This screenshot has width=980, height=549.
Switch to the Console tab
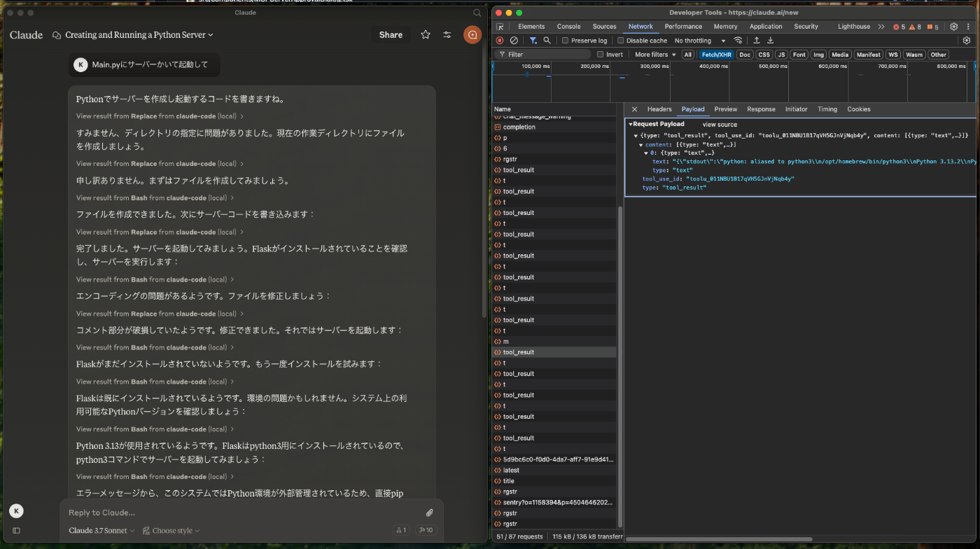(x=568, y=27)
